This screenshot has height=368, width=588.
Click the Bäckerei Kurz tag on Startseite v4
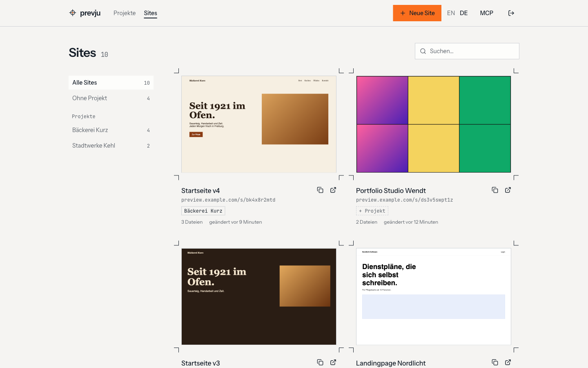pos(203,211)
